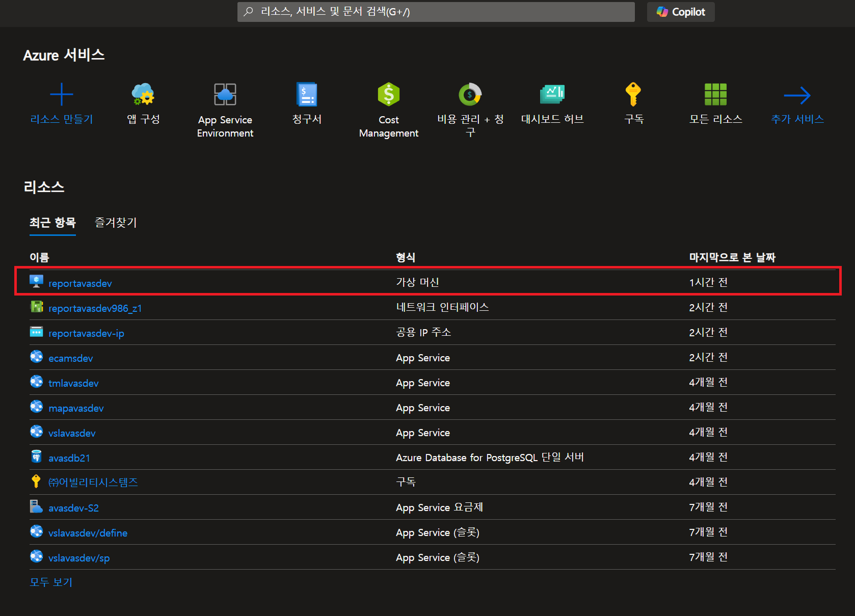Open the Subscriptions (구독) key icon
This screenshot has height=616, width=855.
[633, 94]
